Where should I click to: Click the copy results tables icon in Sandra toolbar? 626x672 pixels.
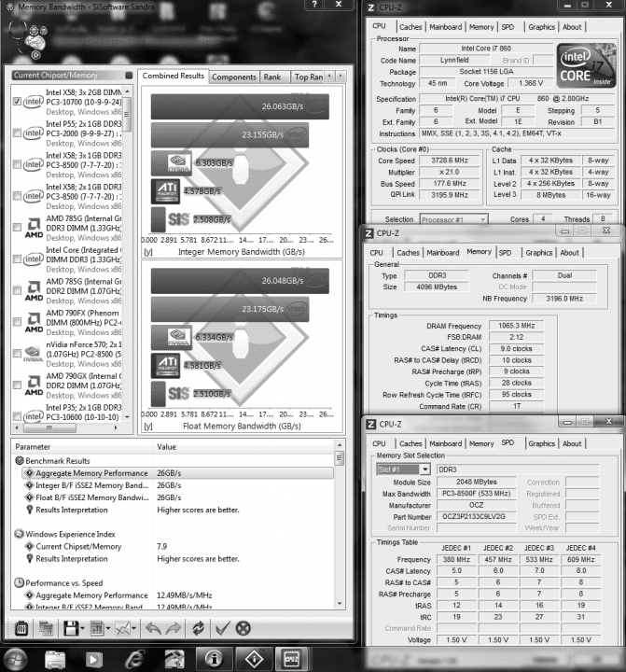[x=46, y=629]
